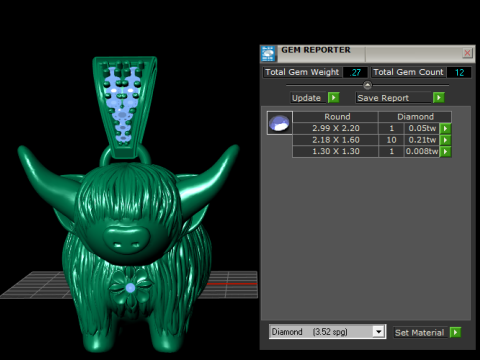Click green arrow on 0.008tw row
Viewport: 480px width, 360px height.
(x=445, y=152)
